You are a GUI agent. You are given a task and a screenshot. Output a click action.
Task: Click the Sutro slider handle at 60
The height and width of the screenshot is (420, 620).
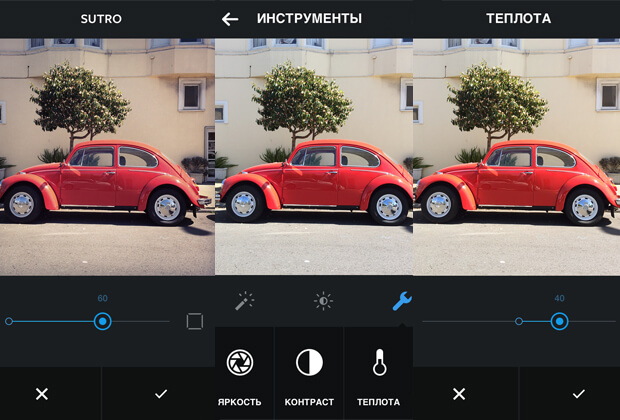[102, 321]
